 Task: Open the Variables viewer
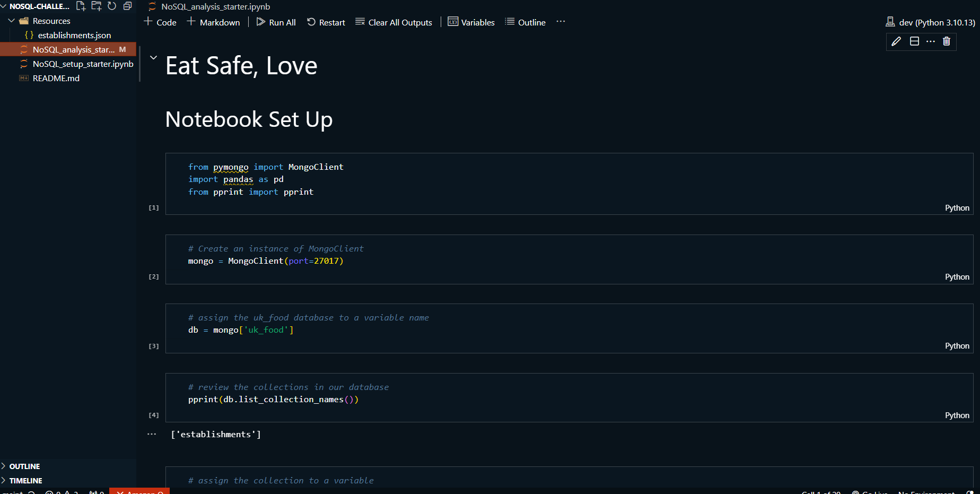point(471,22)
